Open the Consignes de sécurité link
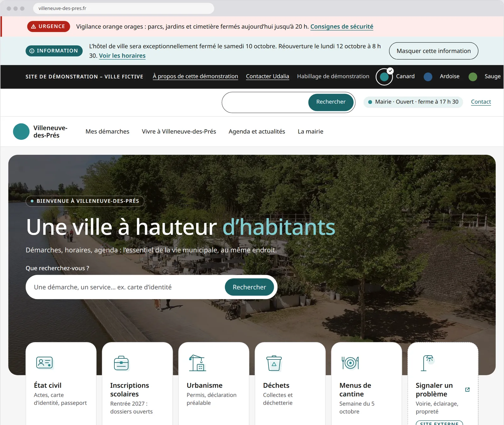Screen dimensions: 504x425 [342, 27]
